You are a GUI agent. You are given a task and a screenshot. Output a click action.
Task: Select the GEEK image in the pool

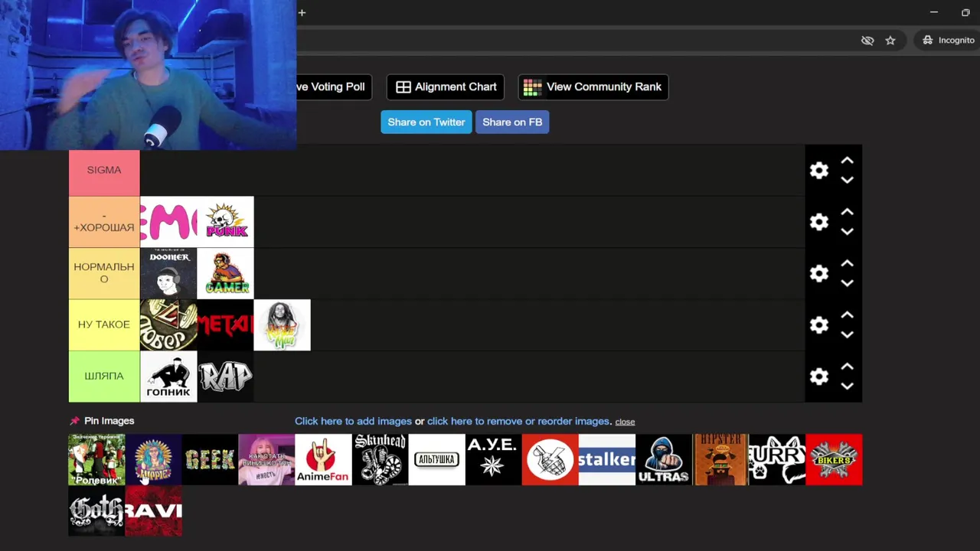(210, 459)
